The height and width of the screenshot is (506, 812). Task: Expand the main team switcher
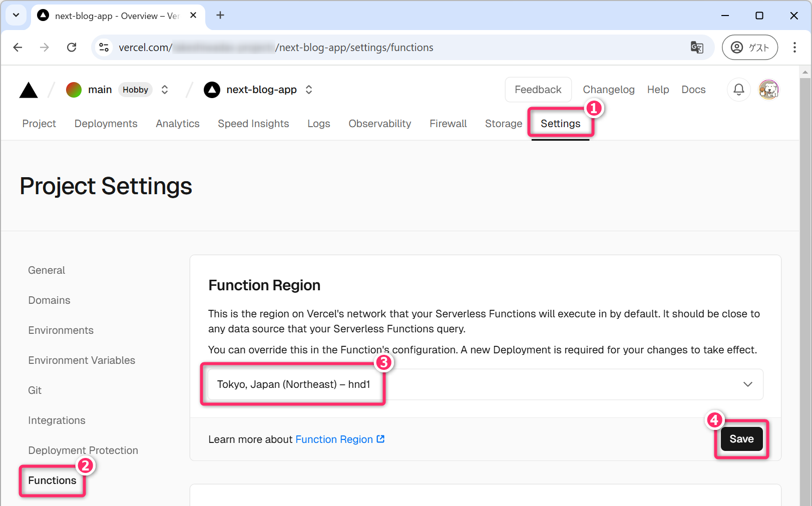[x=165, y=90]
